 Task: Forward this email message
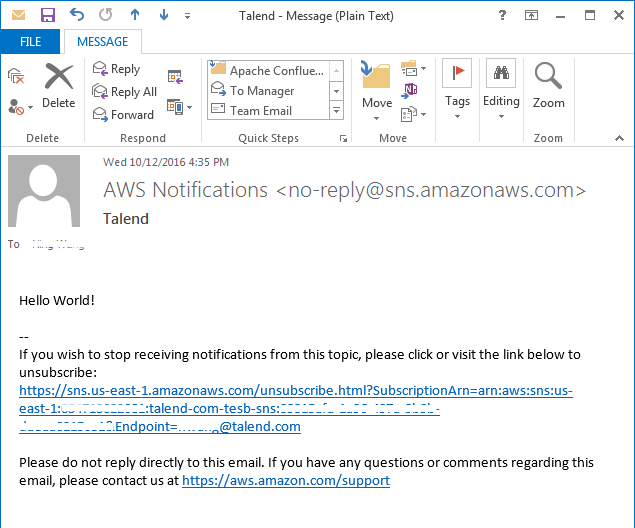click(x=124, y=114)
